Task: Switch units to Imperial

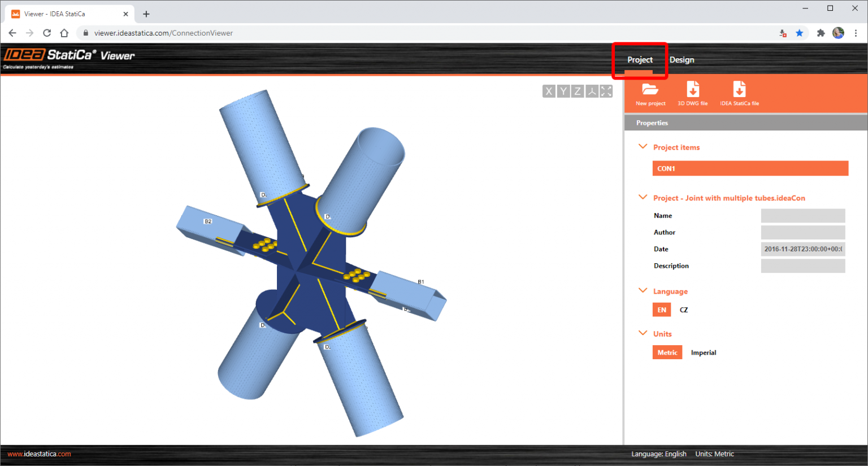Action: pos(704,352)
